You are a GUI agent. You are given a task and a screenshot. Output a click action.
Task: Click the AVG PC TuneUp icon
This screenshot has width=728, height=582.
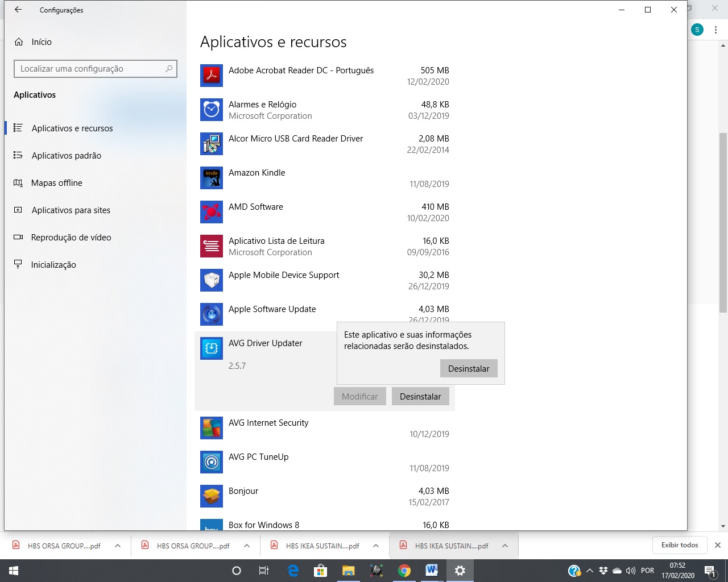(x=212, y=462)
